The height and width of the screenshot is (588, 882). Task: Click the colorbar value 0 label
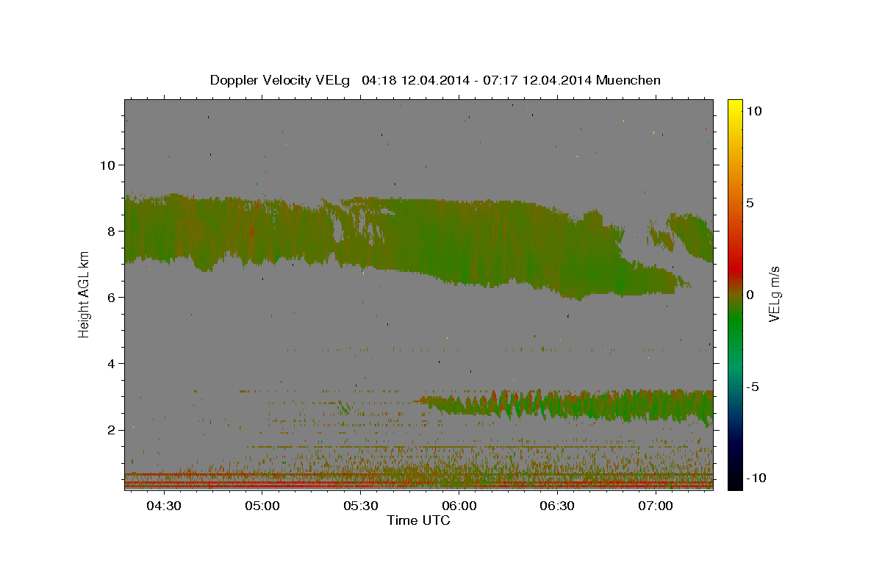coord(750,295)
